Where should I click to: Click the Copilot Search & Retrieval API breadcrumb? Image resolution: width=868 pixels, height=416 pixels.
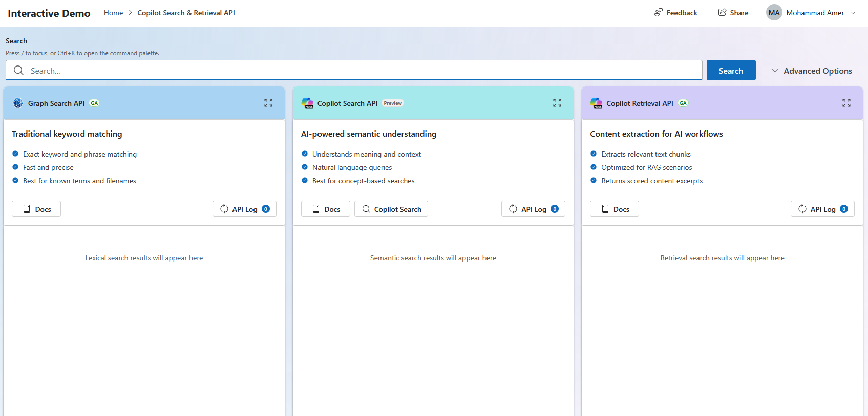click(x=186, y=13)
